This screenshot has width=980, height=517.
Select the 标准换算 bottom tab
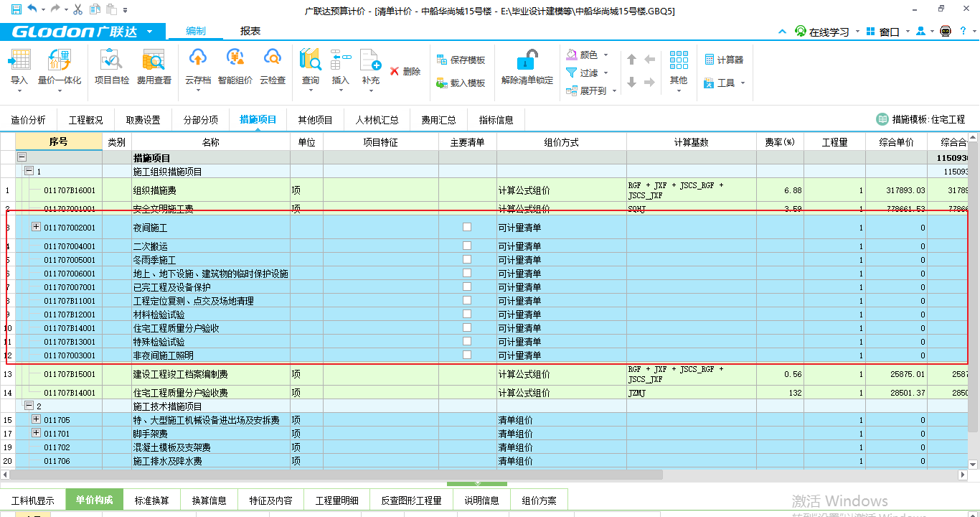pyautogui.click(x=152, y=500)
